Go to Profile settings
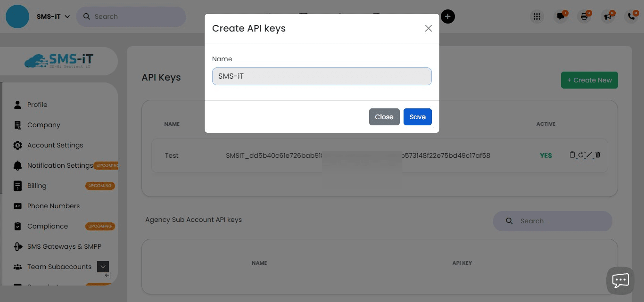The height and width of the screenshot is (302, 644). (37, 105)
